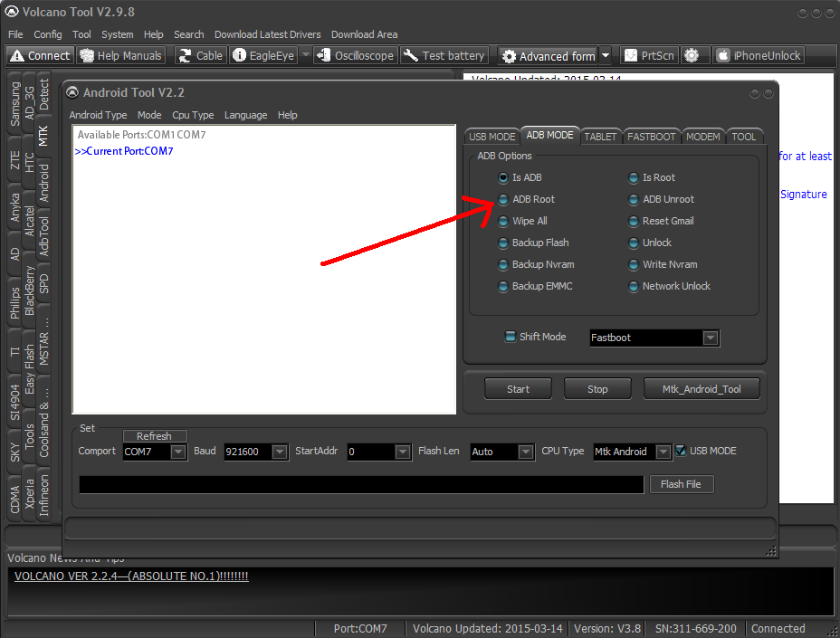This screenshot has width=840, height=638.
Task: Select the BlackBerry side tab
Action: point(29,290)
